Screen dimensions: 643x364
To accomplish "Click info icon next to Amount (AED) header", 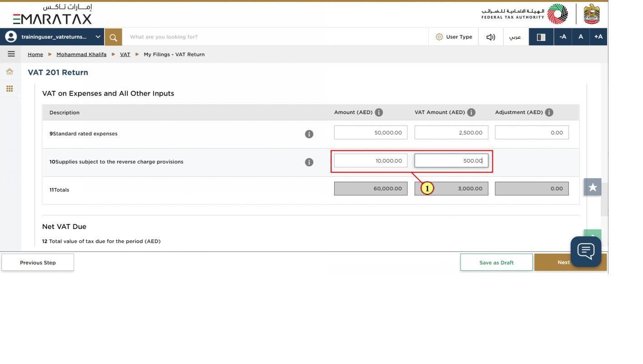I will pos(379,112).
